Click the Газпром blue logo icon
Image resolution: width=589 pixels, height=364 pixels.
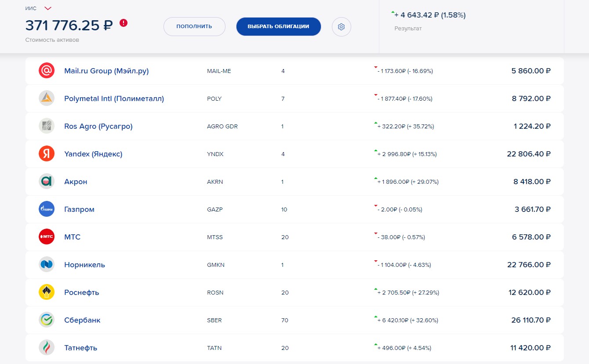pos(47,209)
